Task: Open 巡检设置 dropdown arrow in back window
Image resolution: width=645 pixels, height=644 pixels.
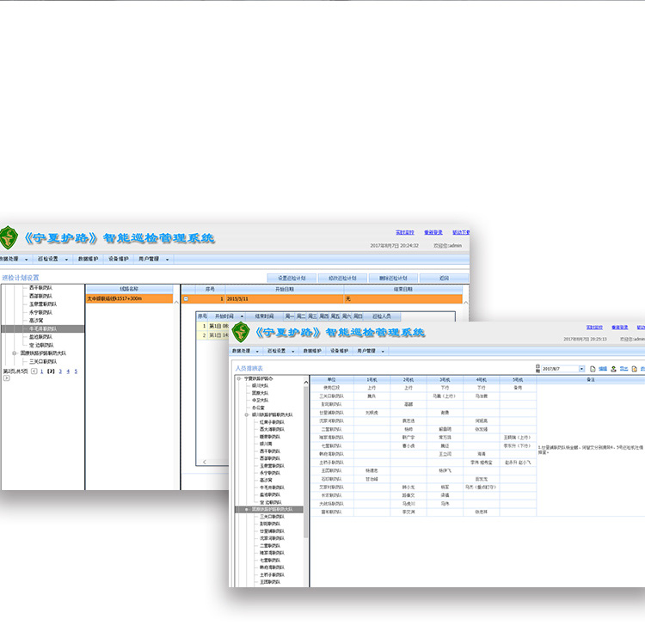Action: [66, 260]
